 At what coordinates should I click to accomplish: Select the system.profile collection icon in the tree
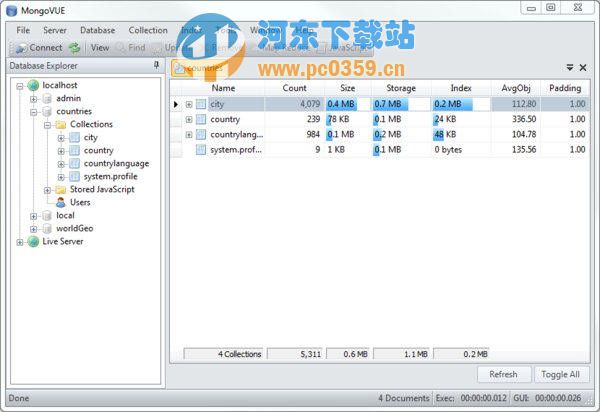74,177
